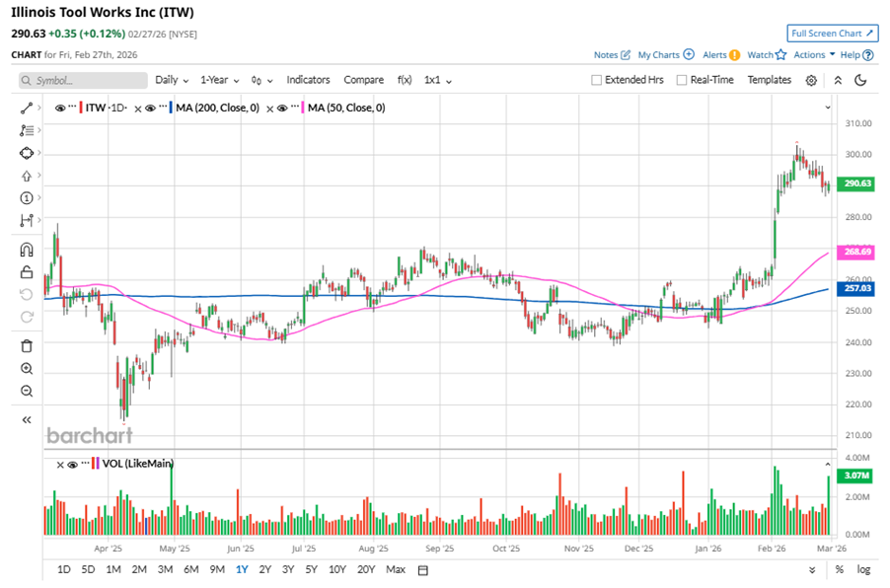Open chart settings gear icon
Image resolution: width=890 pixels, height=588 pixels.
pyautogui.click(x=811, y=80)
